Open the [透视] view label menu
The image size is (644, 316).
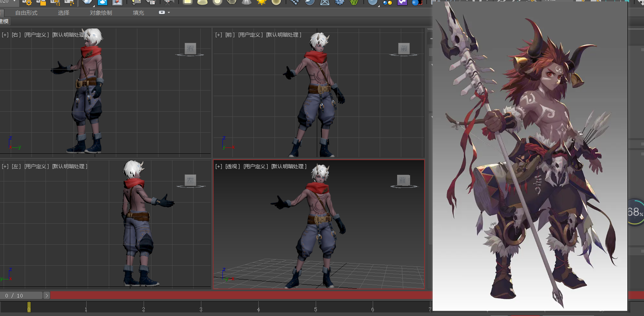click(232, 167)
